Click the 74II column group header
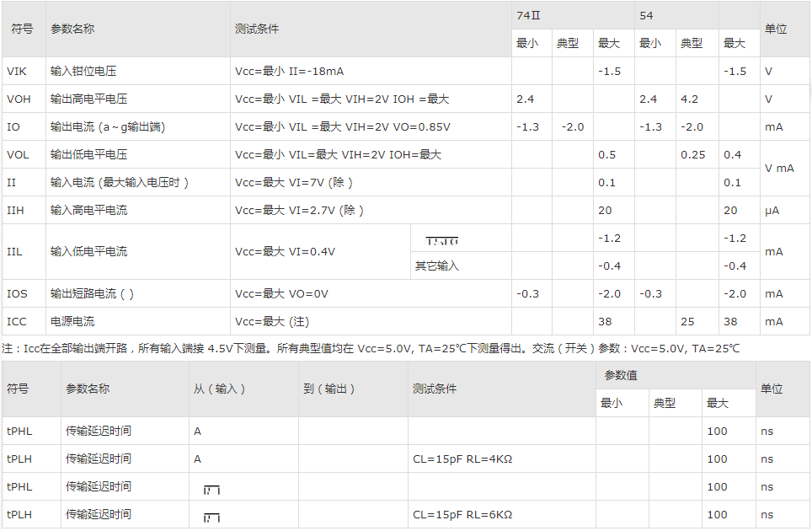The height and width of the screenshot is (531, 812). pos(528,16)
